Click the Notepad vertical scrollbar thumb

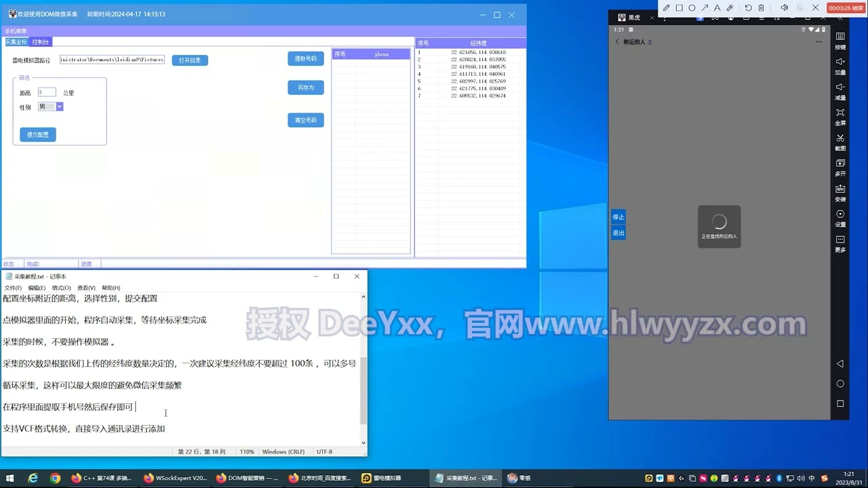(x=363, y=390)
